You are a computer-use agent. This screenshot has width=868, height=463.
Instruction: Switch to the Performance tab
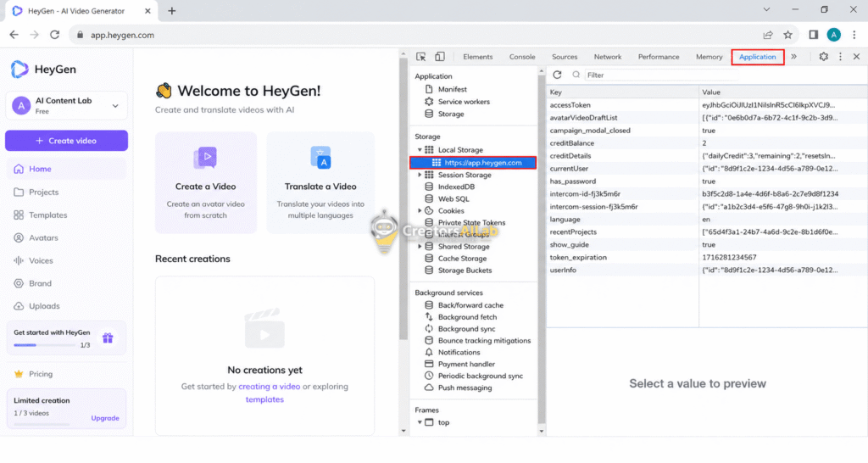coord(658,57)
